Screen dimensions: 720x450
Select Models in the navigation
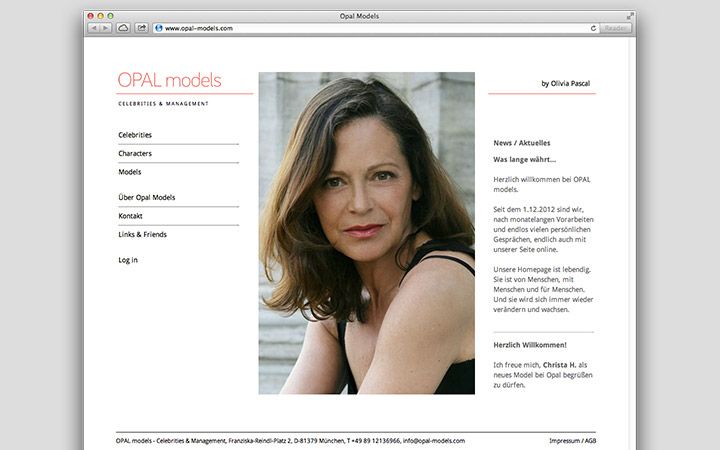(129, 172)
